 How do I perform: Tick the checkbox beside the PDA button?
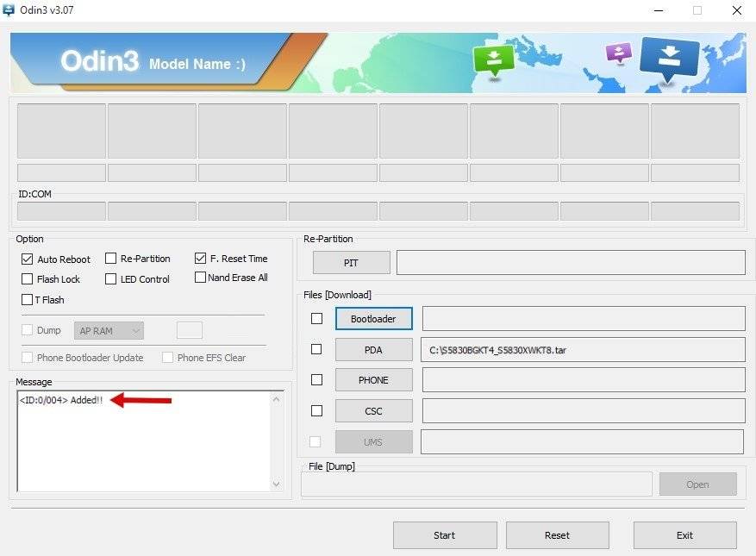[316, 349]
